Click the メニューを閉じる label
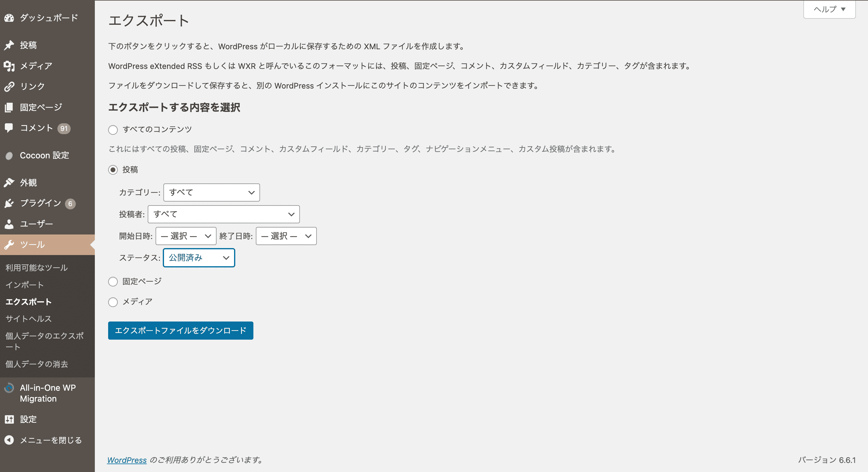 click(x=51, y=440)
